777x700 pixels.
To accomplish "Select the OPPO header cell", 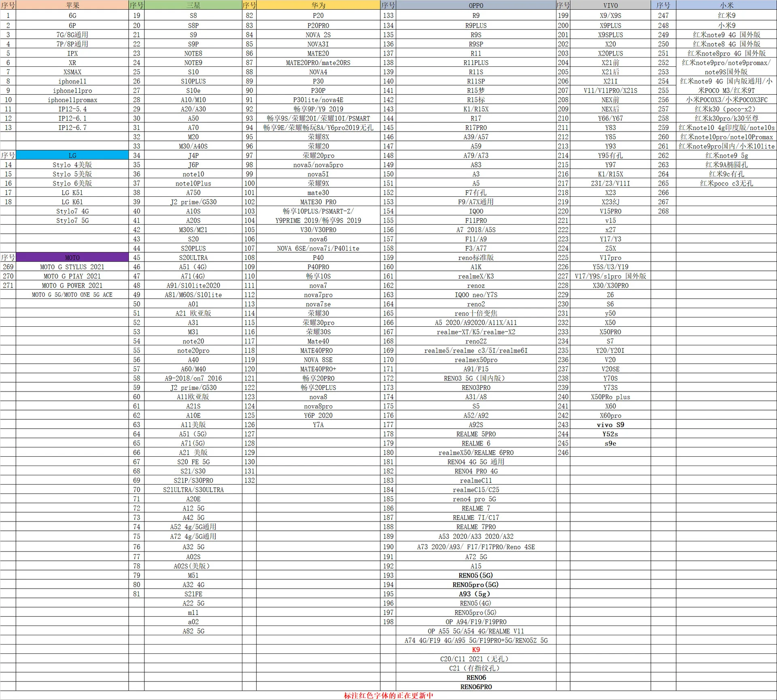I will point(476,5).
